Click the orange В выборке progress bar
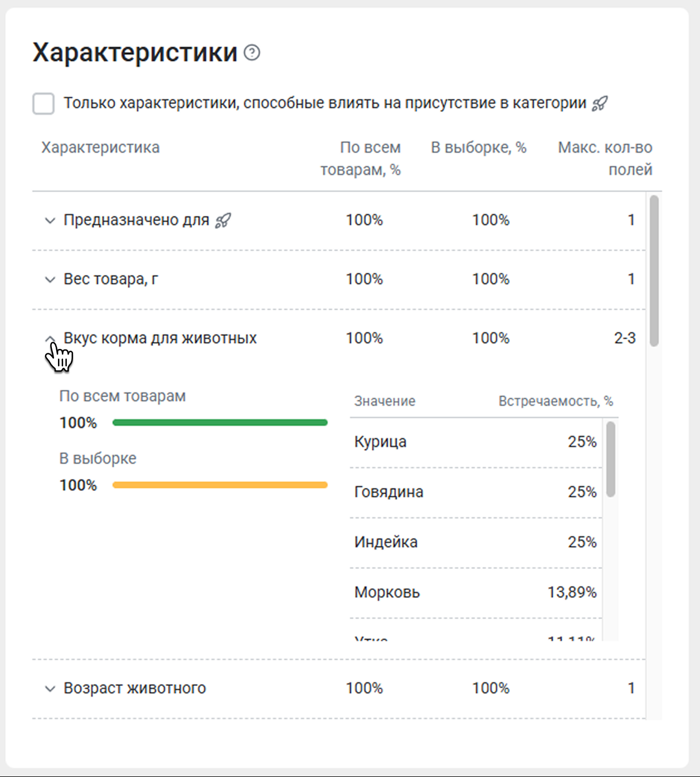This screenshot has height=777, width=700. (220, 485)
